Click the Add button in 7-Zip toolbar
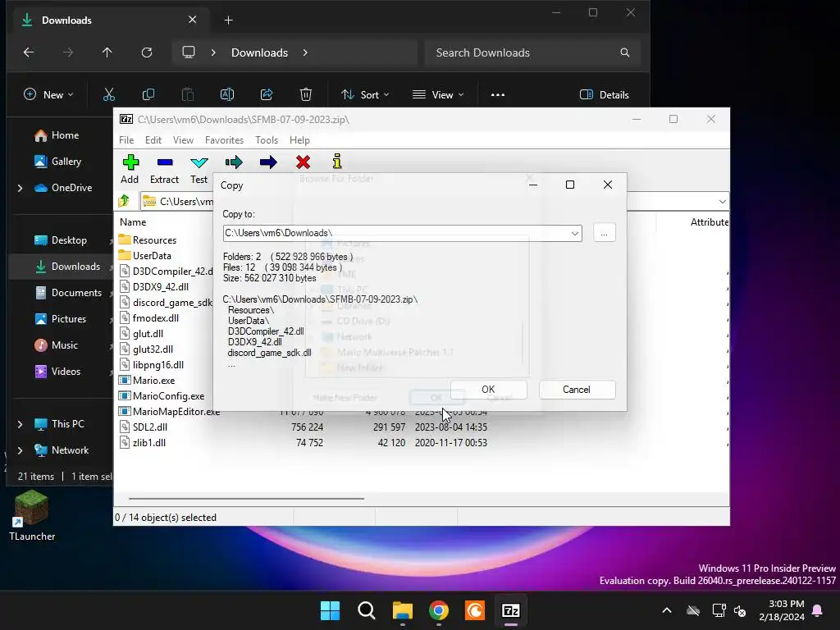 130,169
